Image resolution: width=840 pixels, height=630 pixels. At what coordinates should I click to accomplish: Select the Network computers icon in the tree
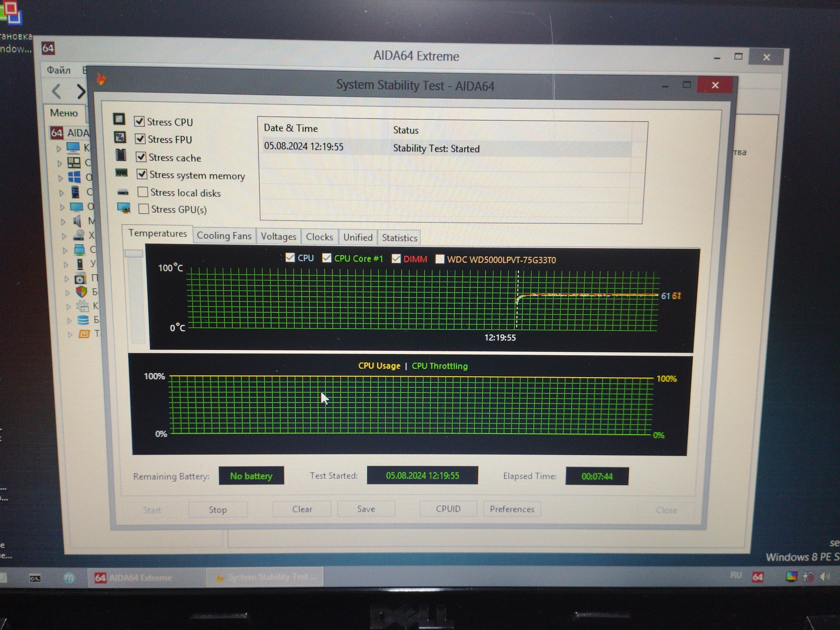(x=79, y=249)
